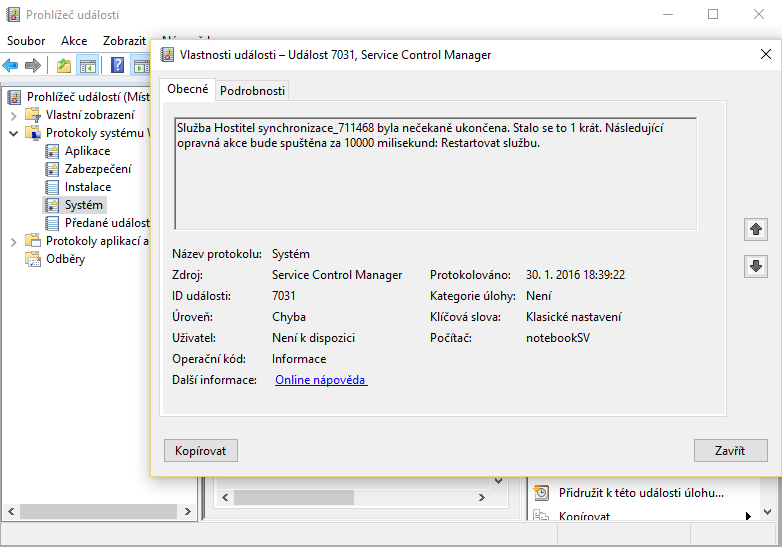Select the Prohlížeč událostí root tree node
This screenshot has height=547, width=782.
88,97
